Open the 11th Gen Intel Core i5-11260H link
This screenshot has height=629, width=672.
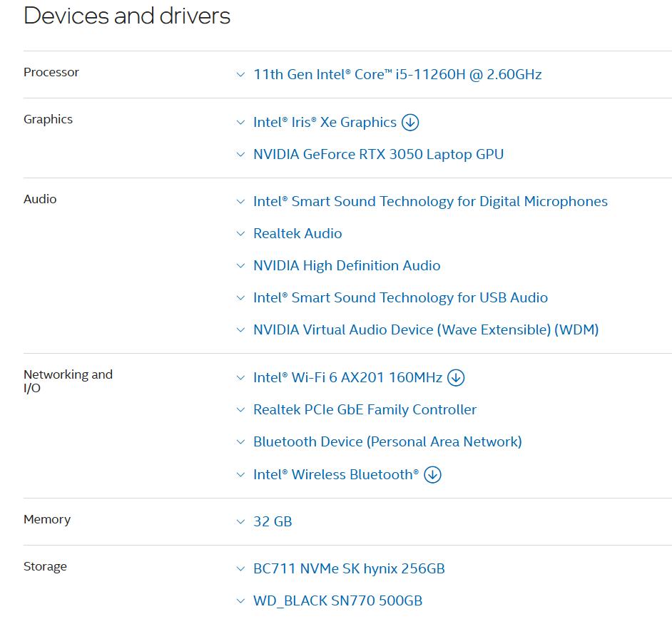[x=397, y=75]
